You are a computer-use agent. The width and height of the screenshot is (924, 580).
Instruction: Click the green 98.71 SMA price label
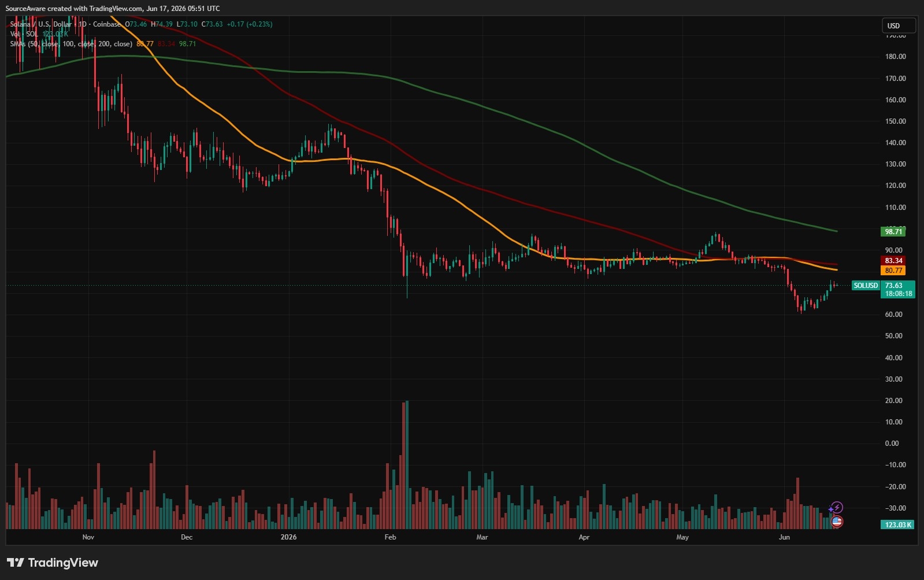[893, 232]
